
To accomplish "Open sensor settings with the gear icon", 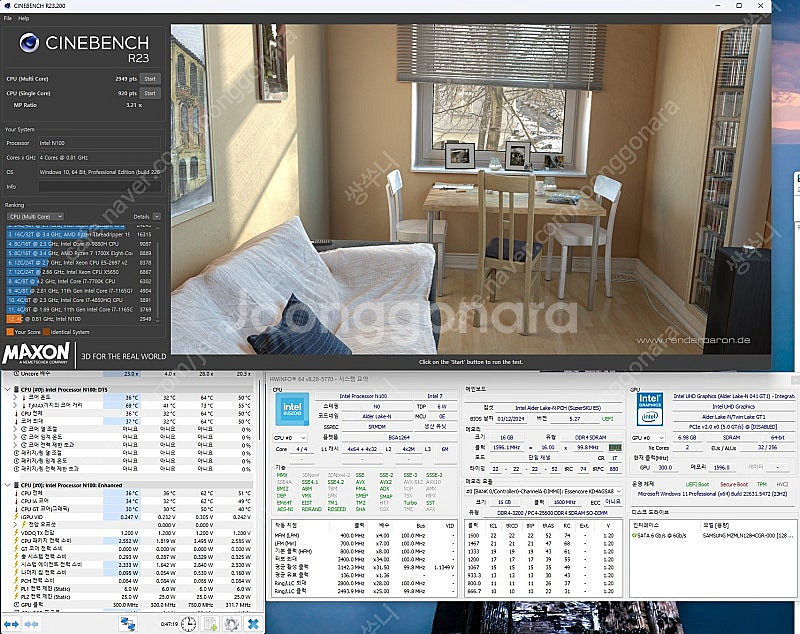I will point(232,624).
